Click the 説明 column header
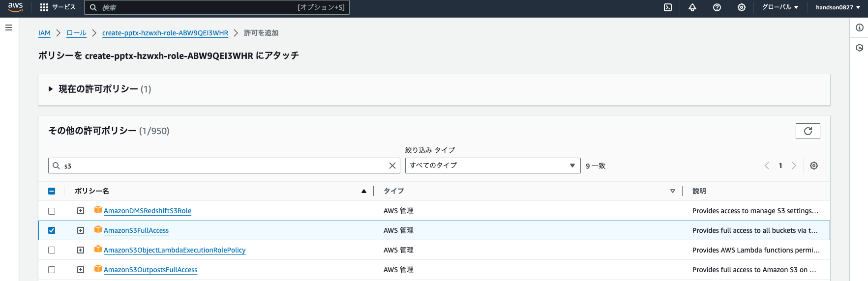This screenshot has width=868, height=281. tap(699, 191)
